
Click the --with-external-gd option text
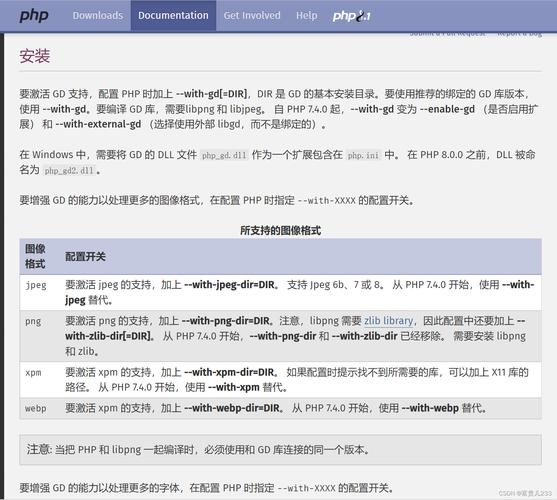click(x=98, y=124)
